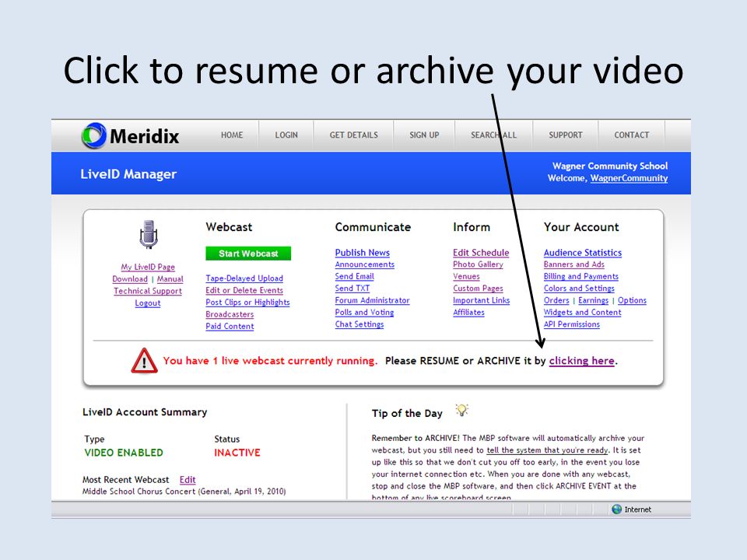747x560 pixels.
Task: Open Edit or Delete Events link
Action: point(244,290)
